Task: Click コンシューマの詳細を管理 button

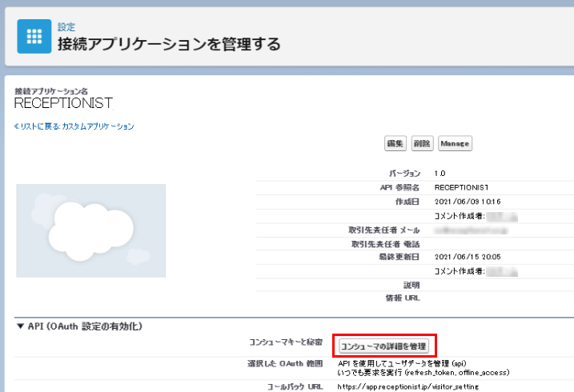Action: pyautogui.click(x=383, y=346)
